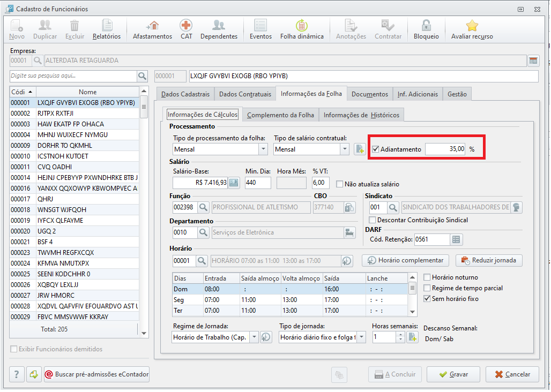Screen dimensions: 551x392
Task: Click the icon after Serviços de Eletrônica field
Action: tap(349, 232)
